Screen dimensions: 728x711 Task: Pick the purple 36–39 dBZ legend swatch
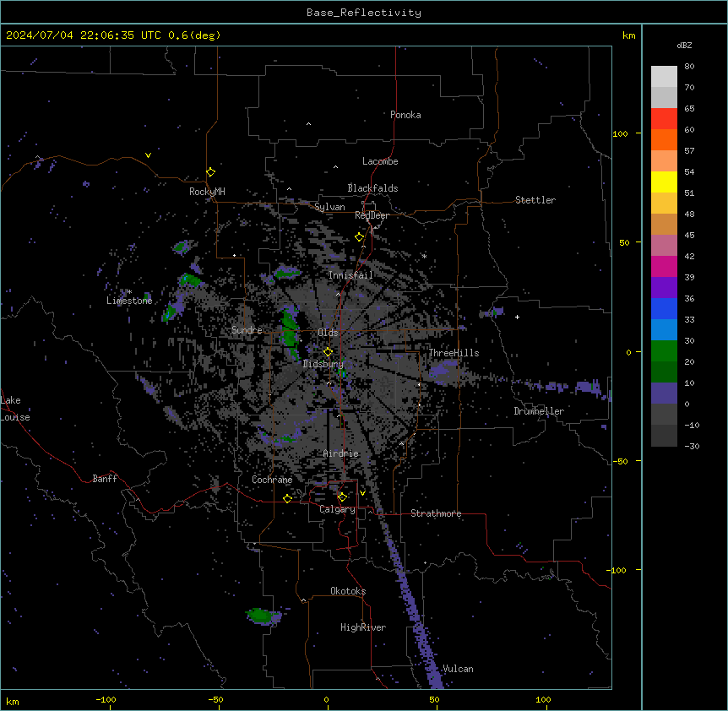pyautogui.click(x=664, y=288)
